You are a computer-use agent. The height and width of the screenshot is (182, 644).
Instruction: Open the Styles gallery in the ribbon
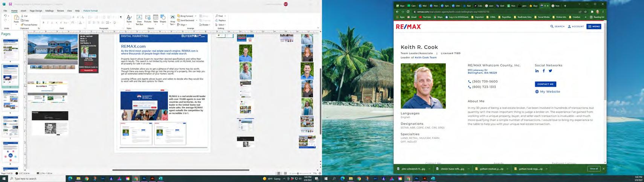(129, 20)
